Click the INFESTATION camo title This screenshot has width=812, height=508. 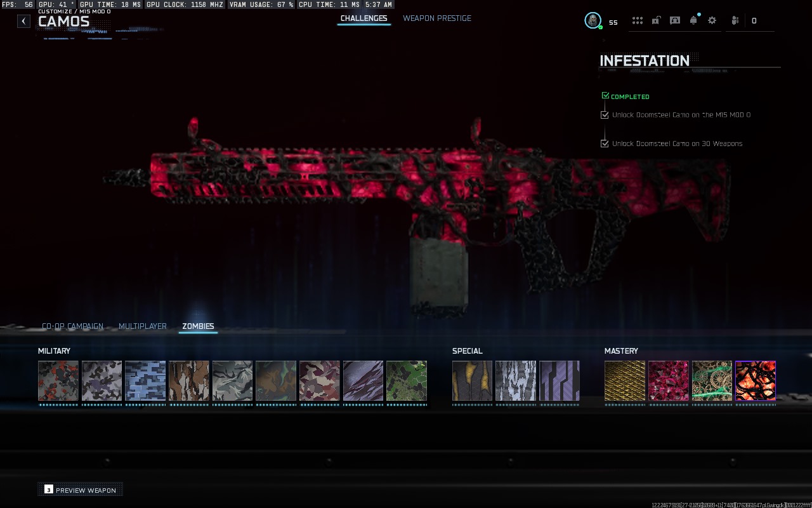645,60
